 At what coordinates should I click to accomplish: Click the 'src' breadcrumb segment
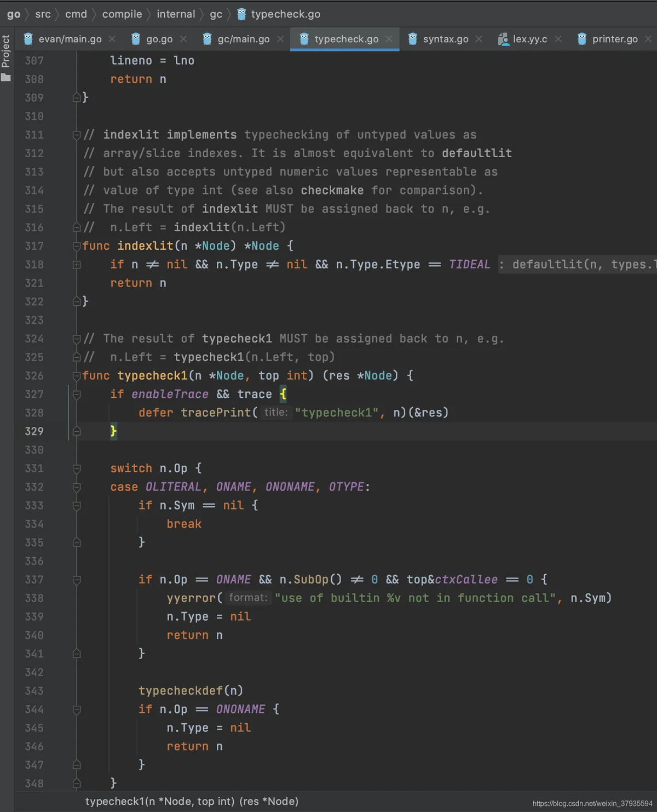point(43,14)
